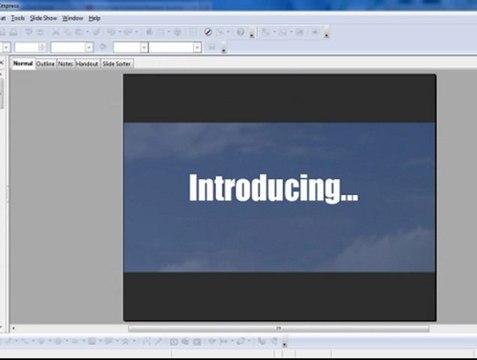Click the Redo icon

[128, 32]
